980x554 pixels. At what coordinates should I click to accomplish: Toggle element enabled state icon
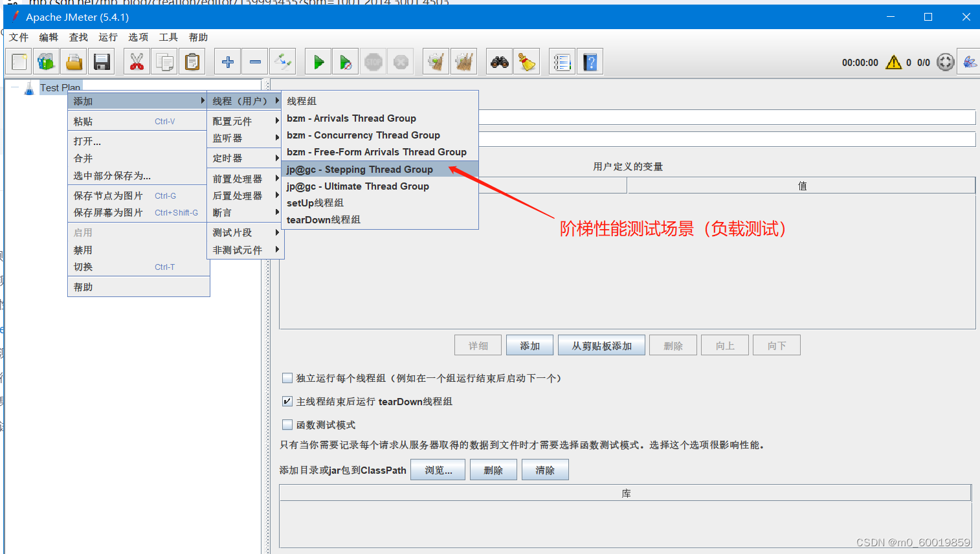(x=283, y=62)
